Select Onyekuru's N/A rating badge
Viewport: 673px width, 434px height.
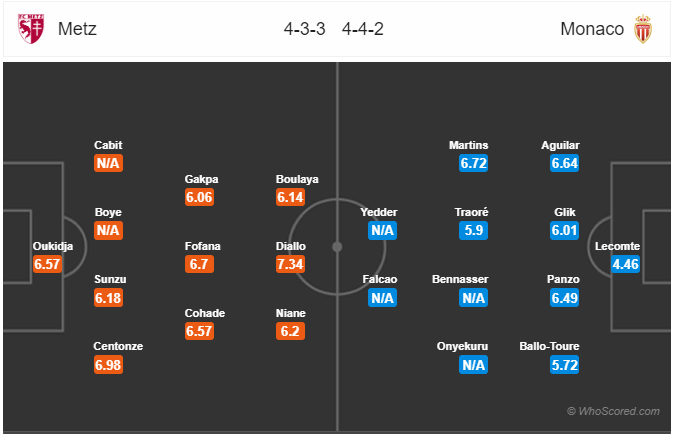click(473, 365)
